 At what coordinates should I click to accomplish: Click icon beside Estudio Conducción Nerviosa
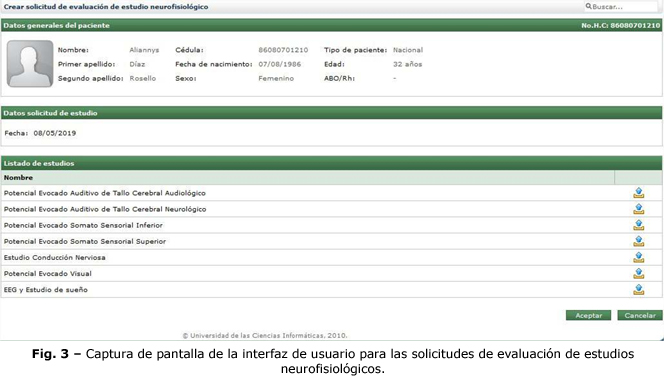click(x=639, y=257)
